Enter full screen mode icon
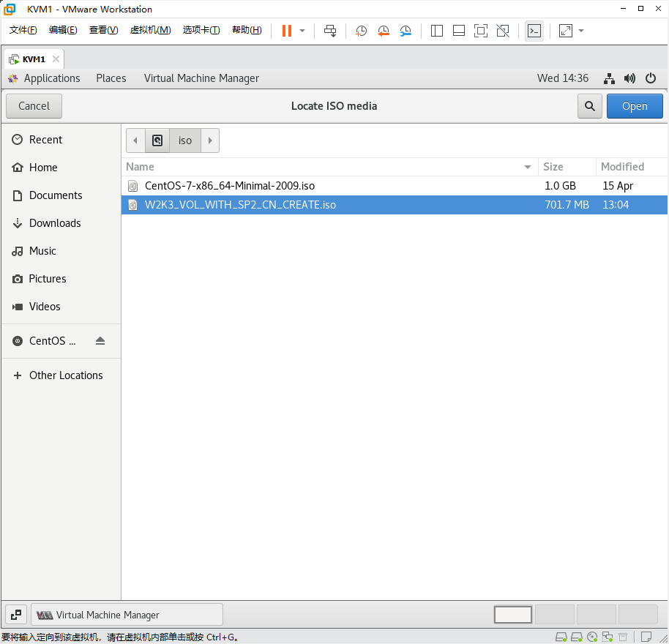The image size is (669, 644). 481,31
